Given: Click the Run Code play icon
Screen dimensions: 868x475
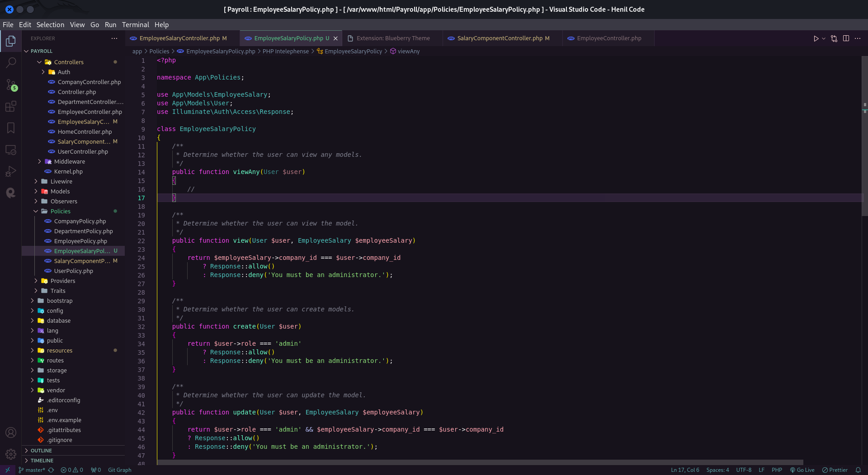Looking at the screenshot, I should (x=816, y=38).
